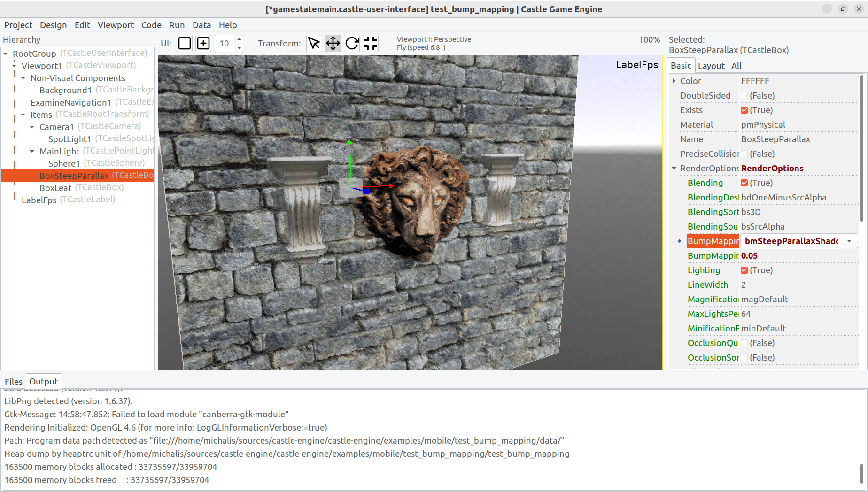Switch to the Layout tab

click(x=711, y=66)
